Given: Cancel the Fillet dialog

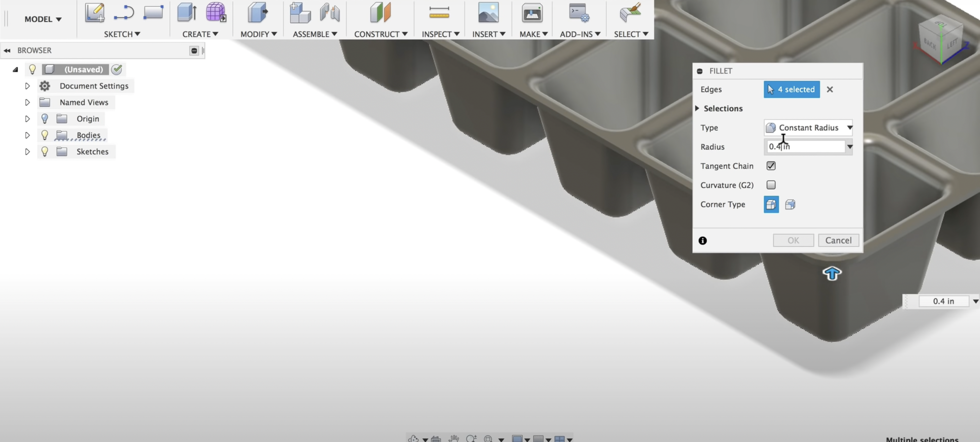Looking at the screenshot, I should tap(838, 240).
